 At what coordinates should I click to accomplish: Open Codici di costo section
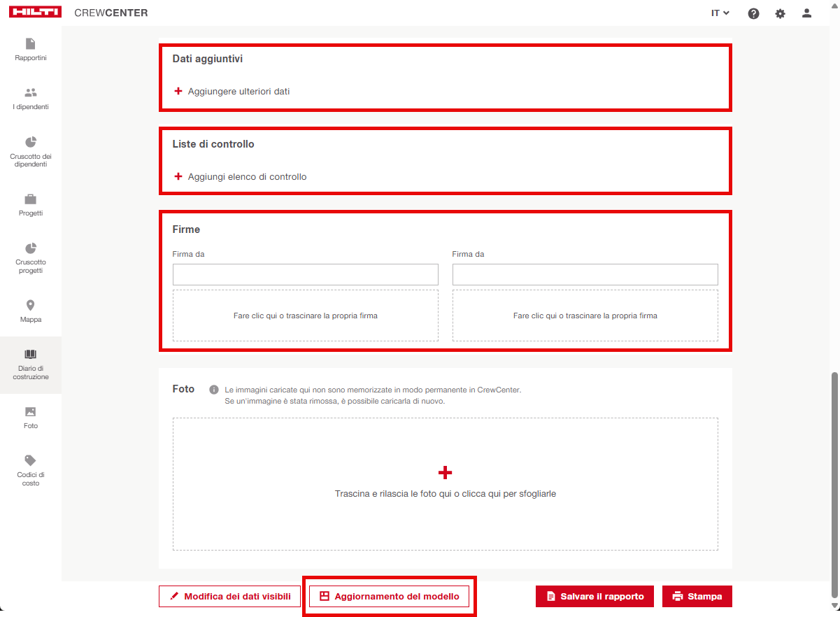pyautogui.click(x=31, y=469)
